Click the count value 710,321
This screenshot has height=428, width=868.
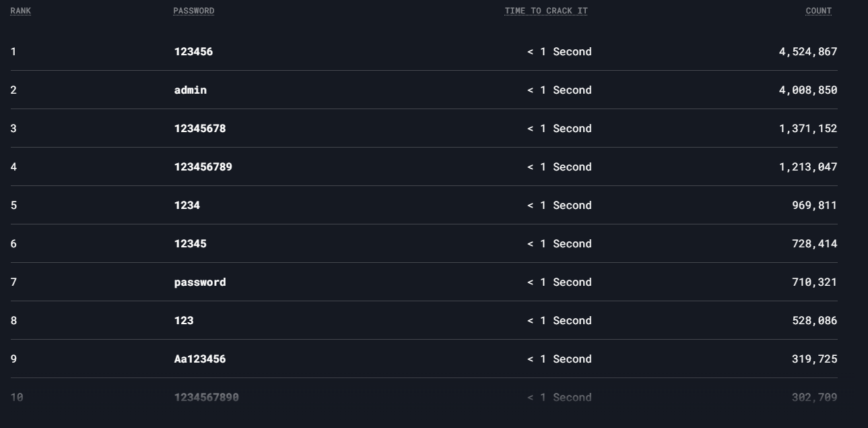click(x=815, y=282)
